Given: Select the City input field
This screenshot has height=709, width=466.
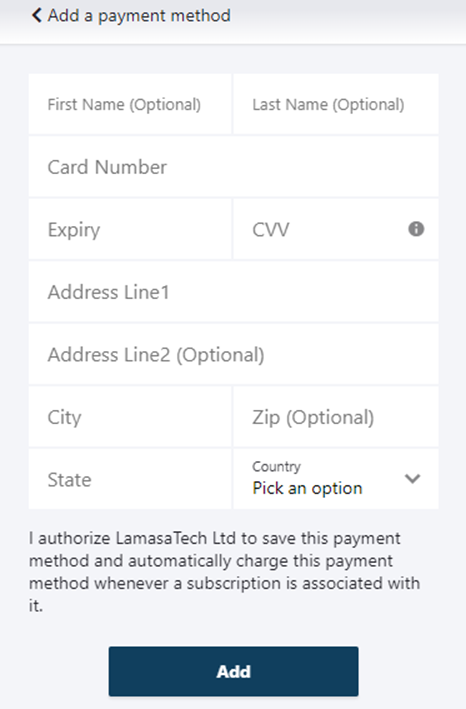Looking at the screenshot, I should click(130, 417).
